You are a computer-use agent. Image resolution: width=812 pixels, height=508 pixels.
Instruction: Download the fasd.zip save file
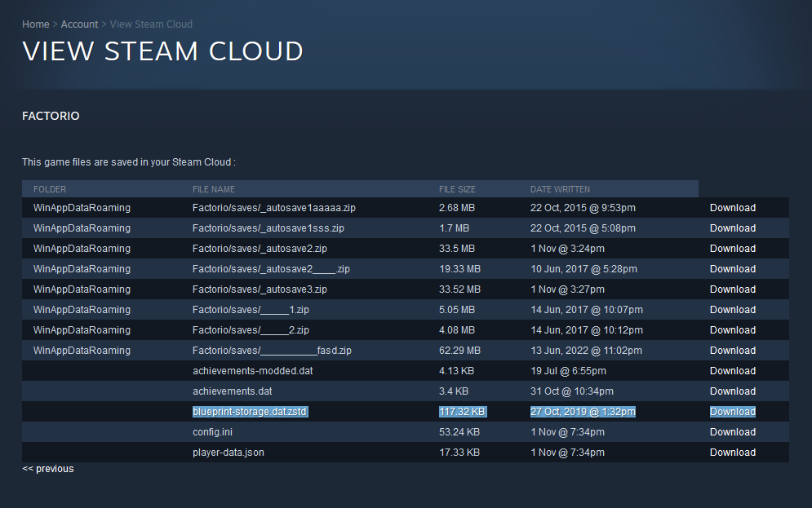tap(732, 351)
